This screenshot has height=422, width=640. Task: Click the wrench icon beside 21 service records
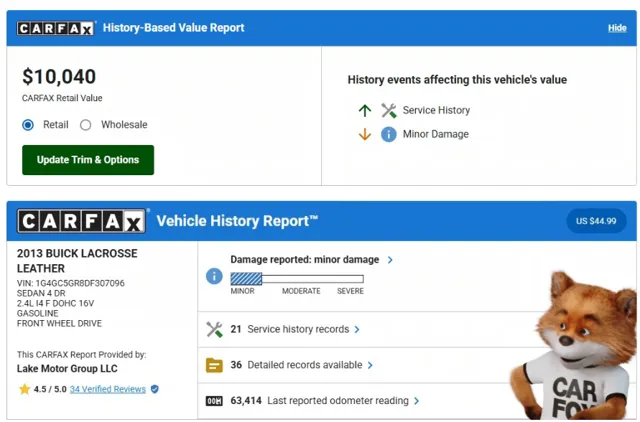point(214,329)
